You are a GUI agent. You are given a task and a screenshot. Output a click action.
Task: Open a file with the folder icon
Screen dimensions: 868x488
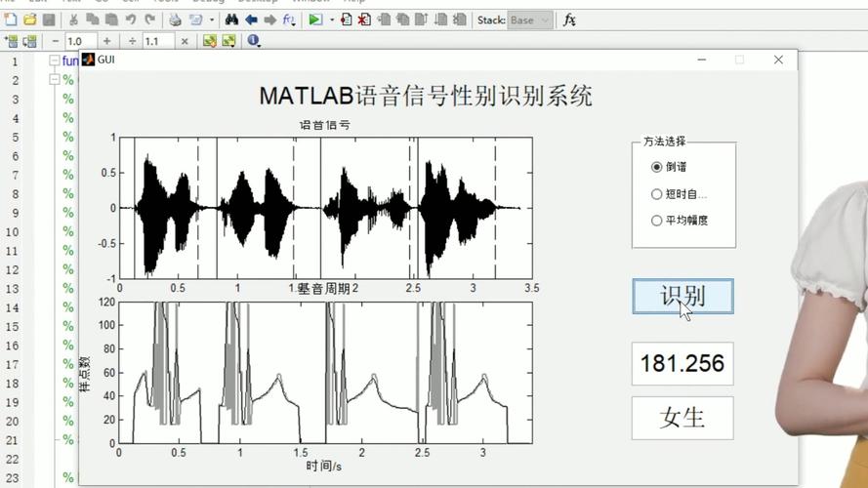coord(30,20)
